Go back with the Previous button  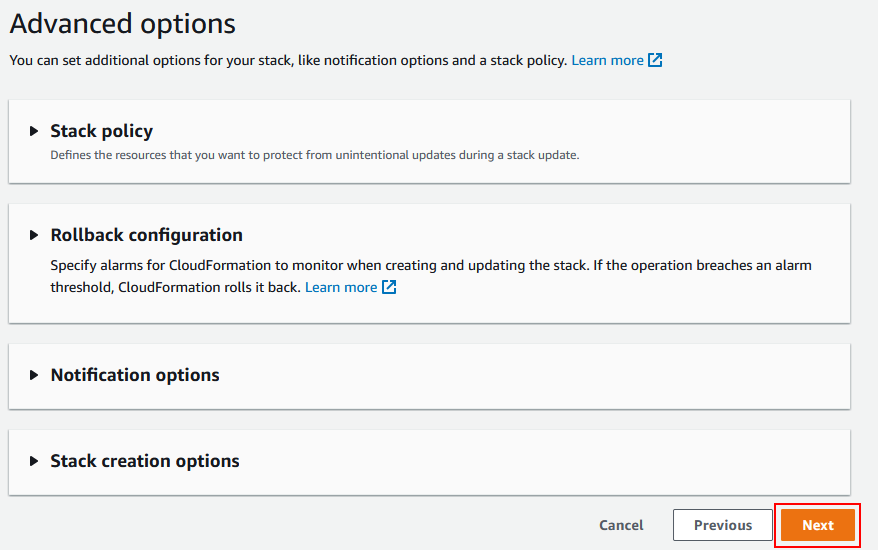tap(723, 525)
